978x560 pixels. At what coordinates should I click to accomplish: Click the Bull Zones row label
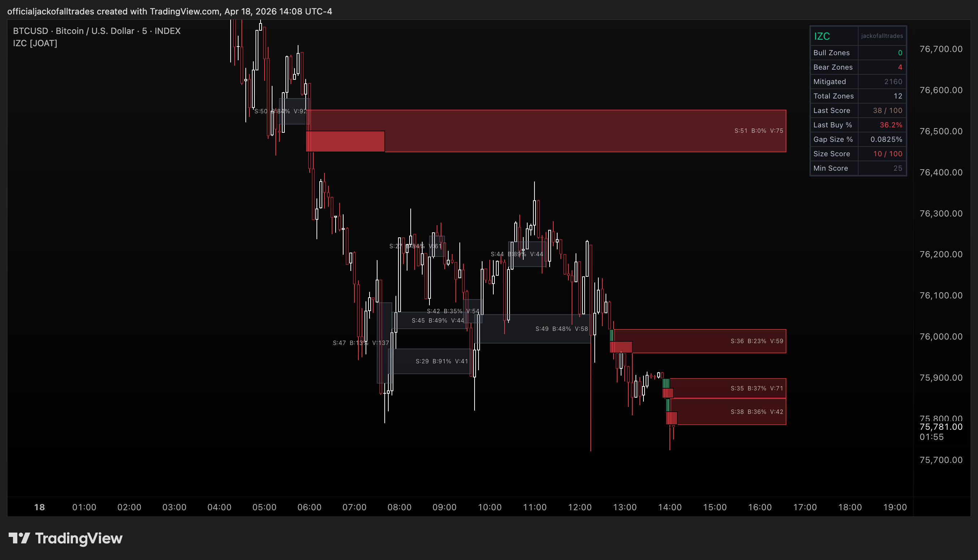(831, 53)
